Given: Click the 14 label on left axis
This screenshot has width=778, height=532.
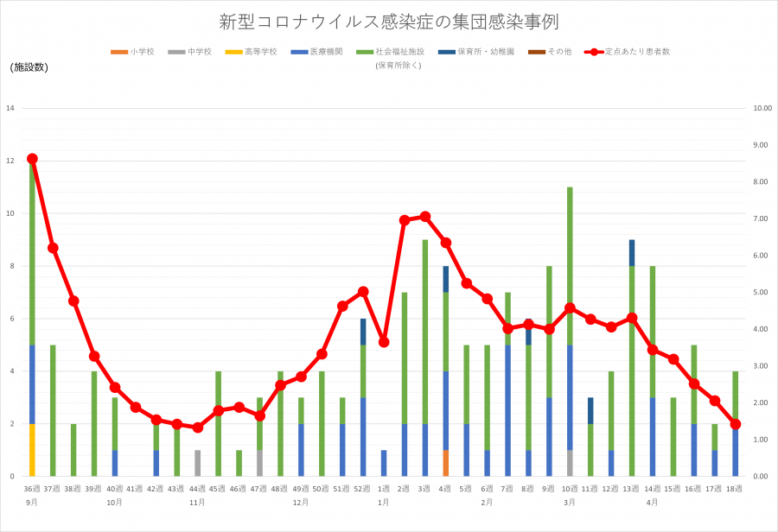Looking at the screenshot, I should [x=10, y=108].
